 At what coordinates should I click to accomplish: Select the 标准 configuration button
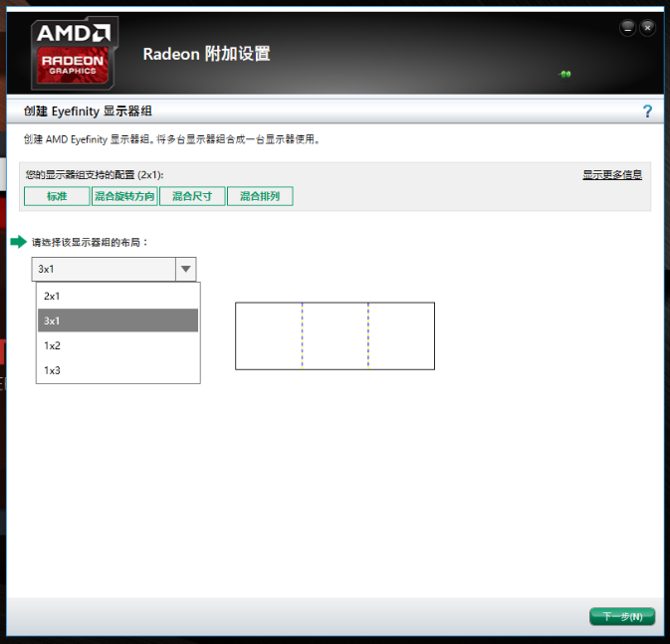coord(57,196)
